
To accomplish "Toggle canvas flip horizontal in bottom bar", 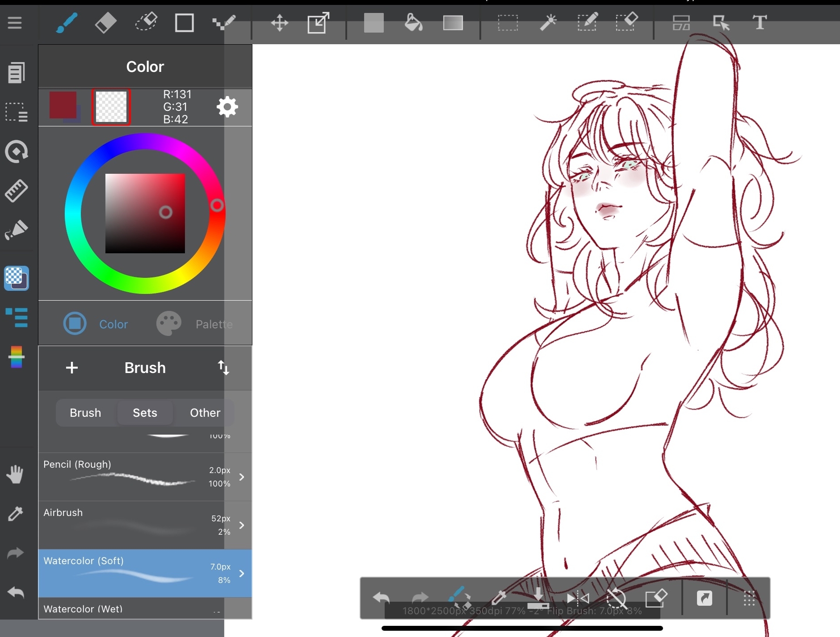I will (x=577, y=598).
